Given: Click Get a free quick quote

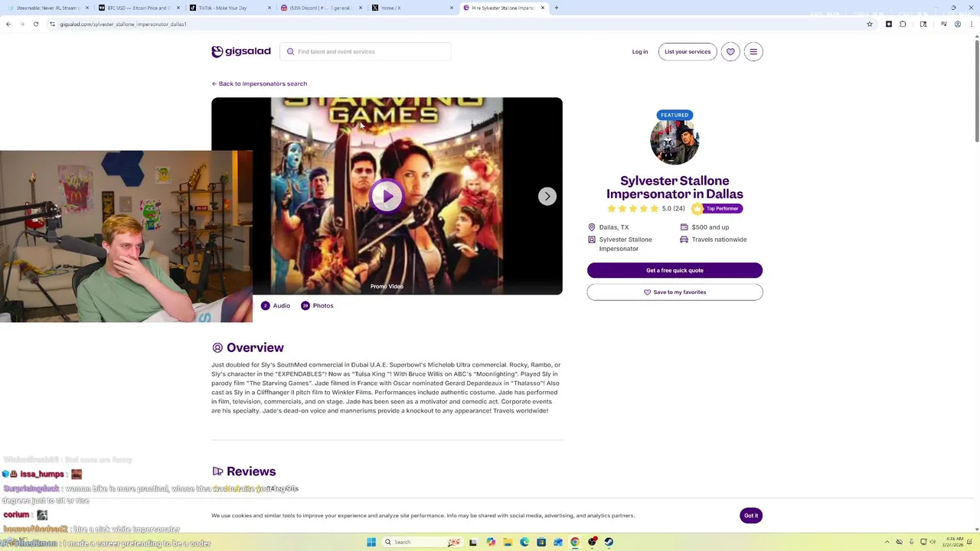Looking at the screenshot, I should tap(675, 270).
